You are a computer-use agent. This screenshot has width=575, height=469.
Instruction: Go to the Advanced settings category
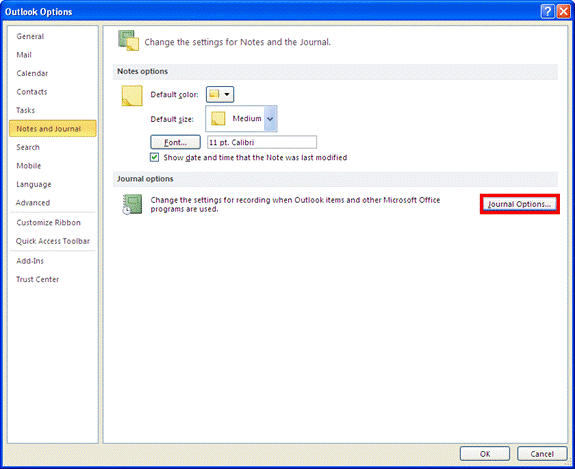coord(33,202)
